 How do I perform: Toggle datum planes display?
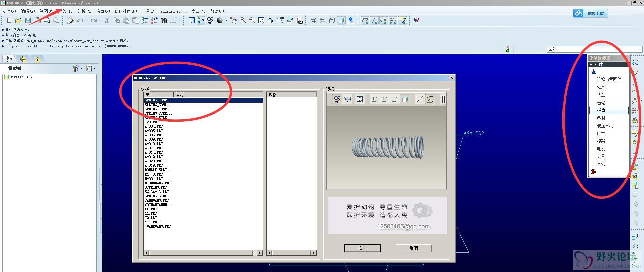click(365, 21)
